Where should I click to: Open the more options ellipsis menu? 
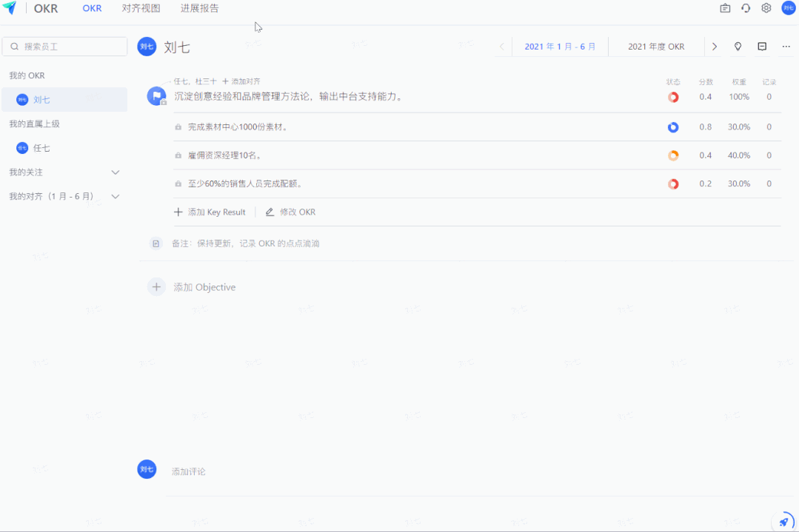pyautogui.click(x=786, y=46)
